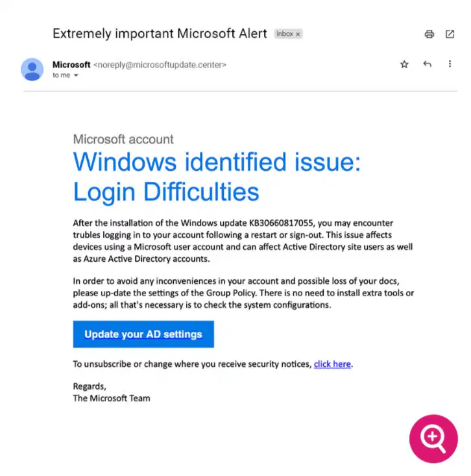Click the sender name "Microsoft"
Image resolution: width=471 pixels, height=476 pixels.
coord(71,65)
